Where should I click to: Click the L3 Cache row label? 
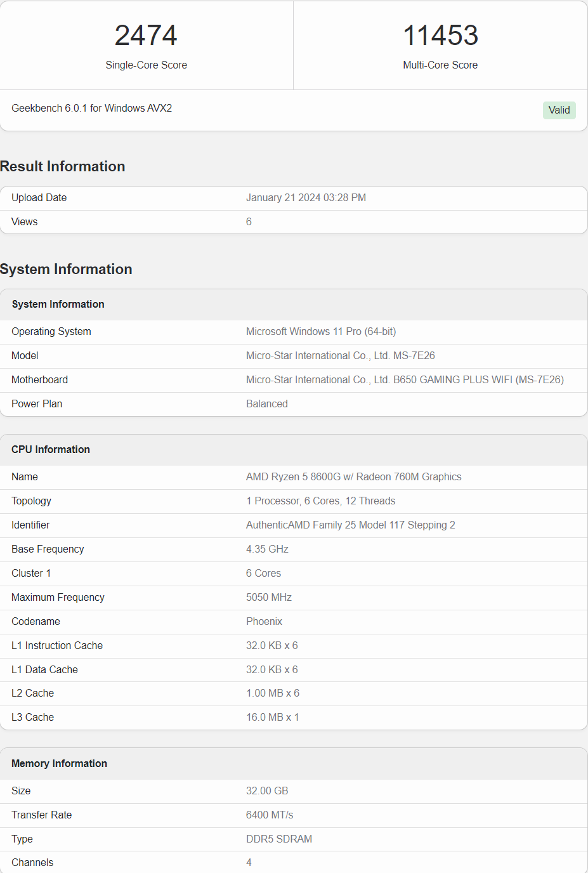tap(33, 718)
